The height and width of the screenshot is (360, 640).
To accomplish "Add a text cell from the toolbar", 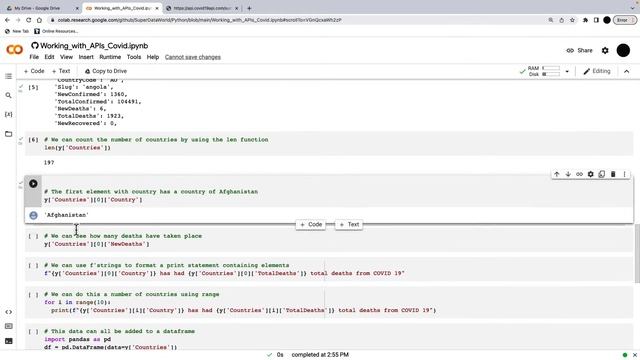I will 61,71.
